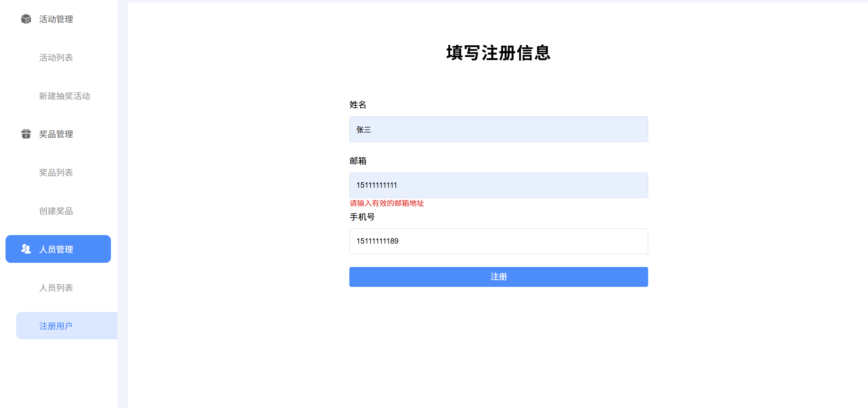868x408 pixels.
Task: Click the cube icon beside 活动管理
Action: (x=26, y=19)
